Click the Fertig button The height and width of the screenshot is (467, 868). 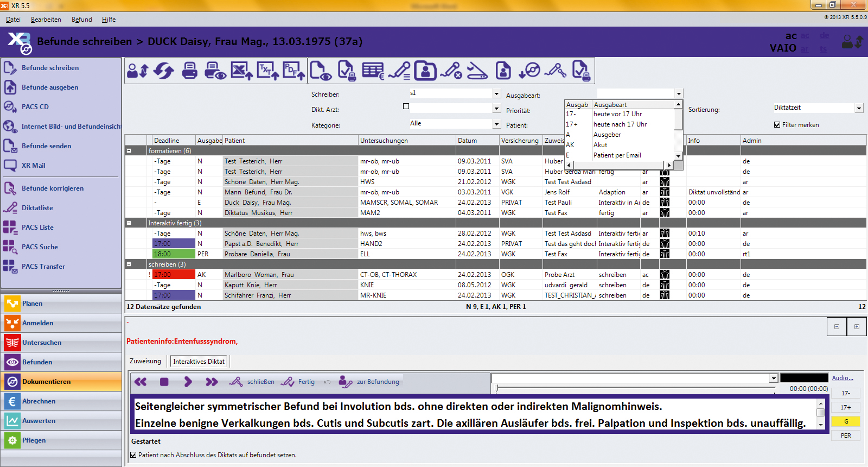pos(299,382)
